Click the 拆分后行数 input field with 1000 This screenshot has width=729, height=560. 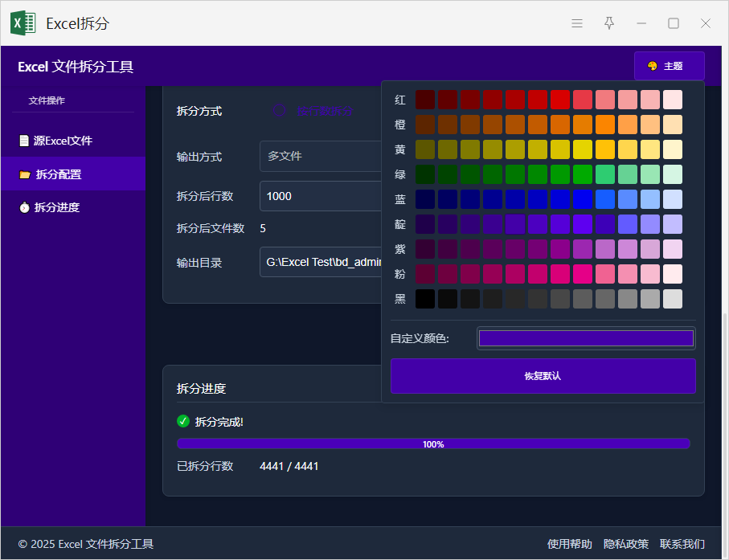point(321,196)
